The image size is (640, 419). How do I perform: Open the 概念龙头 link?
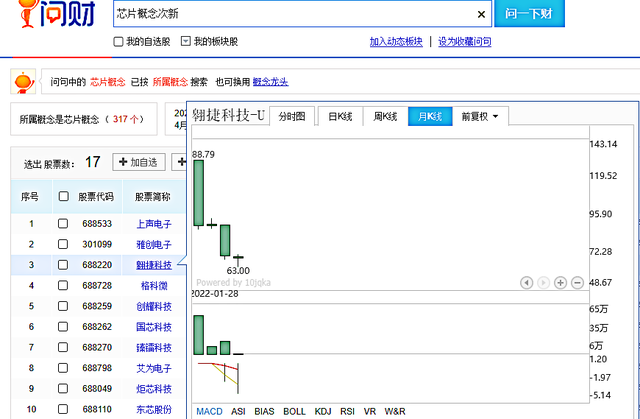(270, 82)
